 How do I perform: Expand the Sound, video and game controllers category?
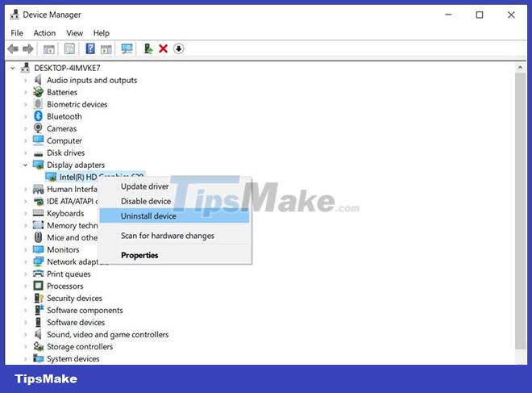point(26,335)
